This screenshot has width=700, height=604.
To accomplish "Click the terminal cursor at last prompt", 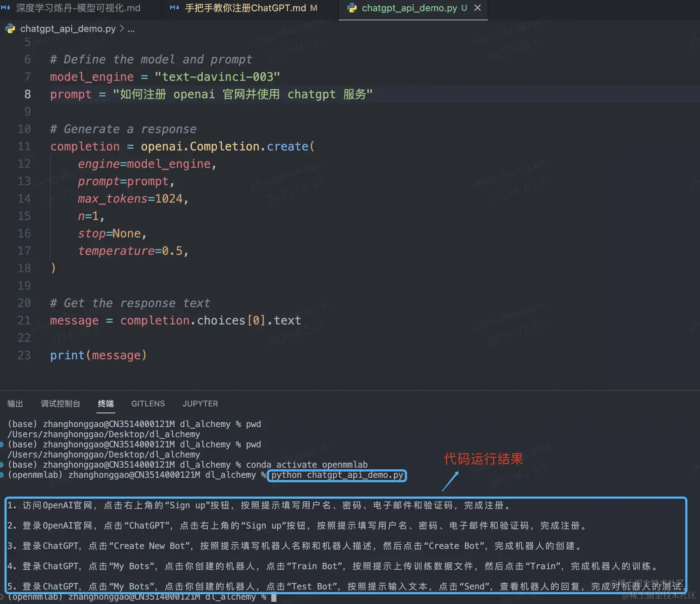I will pos(274,598).
